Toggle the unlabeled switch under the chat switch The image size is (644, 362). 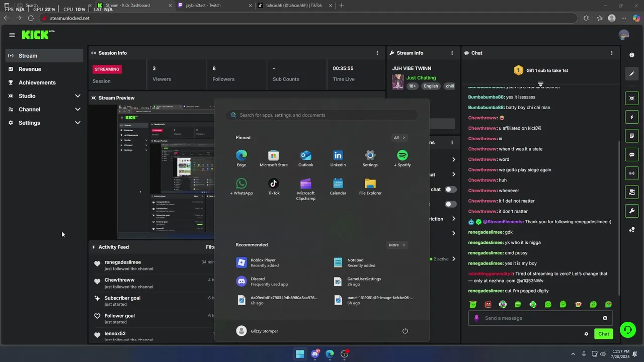coord(451,204)
